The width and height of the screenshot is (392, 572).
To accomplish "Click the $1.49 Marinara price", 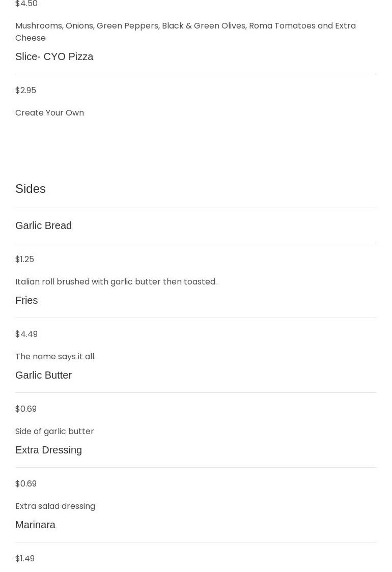I will tap(25, 558).
